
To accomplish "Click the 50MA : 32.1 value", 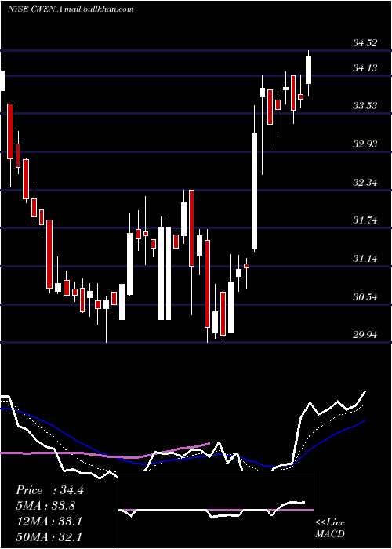I will click(49, 536).
